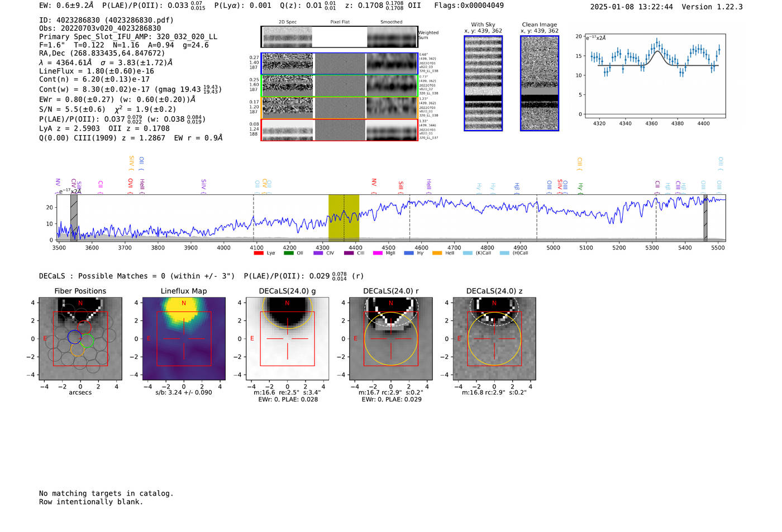Select the blue-framed fiber spectrum row
Image resolution: width=782 pixels, height=532 pixels.
pos(340,64)
